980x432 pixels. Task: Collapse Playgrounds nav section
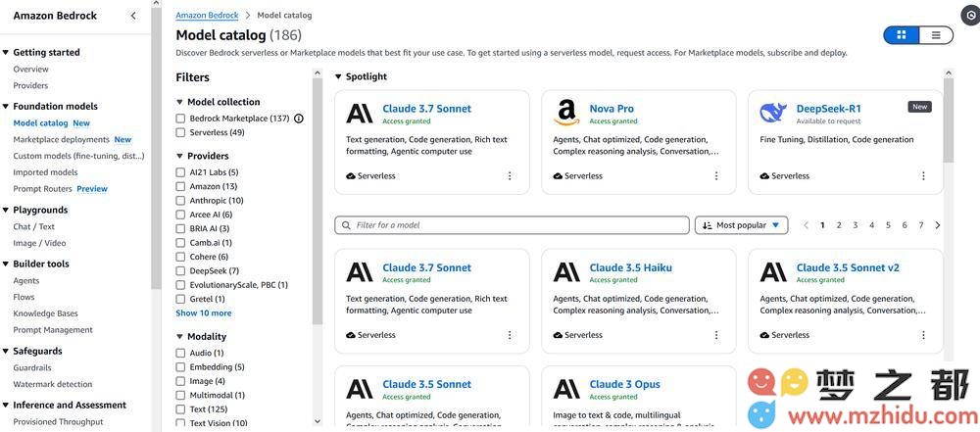[6, 210]
